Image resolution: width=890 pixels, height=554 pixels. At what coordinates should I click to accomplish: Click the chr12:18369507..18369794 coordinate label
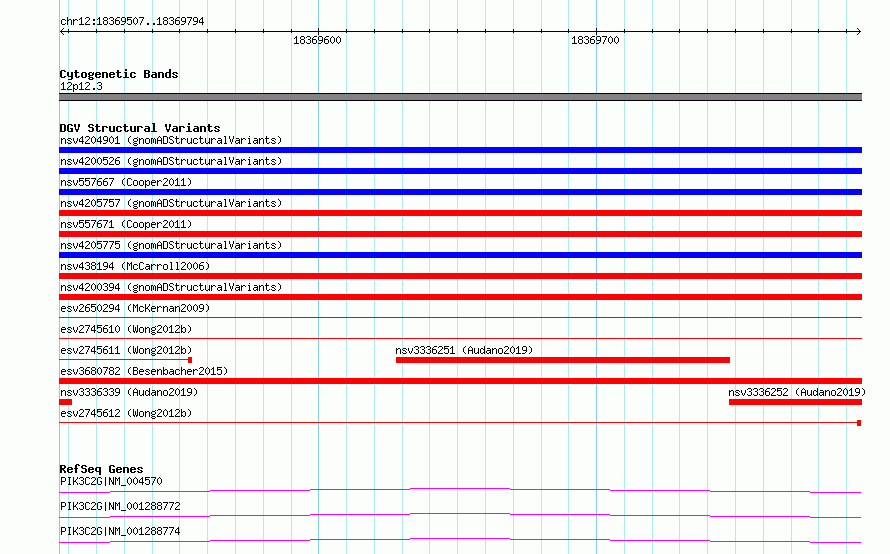(132, 21)
